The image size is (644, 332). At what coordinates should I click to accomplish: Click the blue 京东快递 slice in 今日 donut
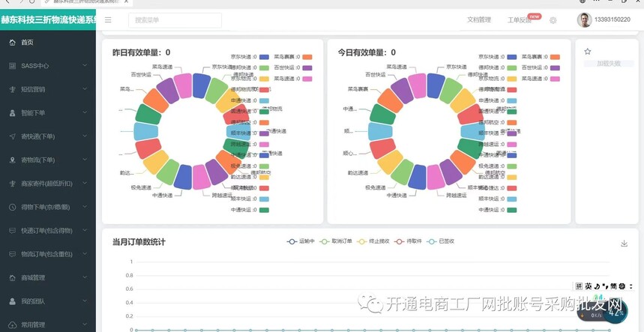436,85
